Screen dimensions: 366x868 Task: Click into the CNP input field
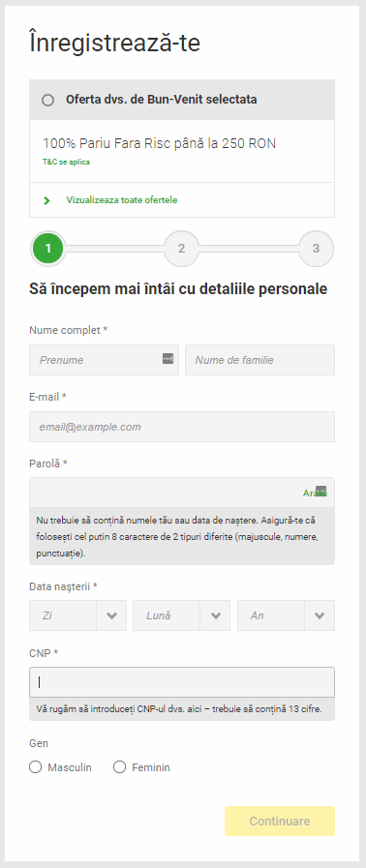182,682
